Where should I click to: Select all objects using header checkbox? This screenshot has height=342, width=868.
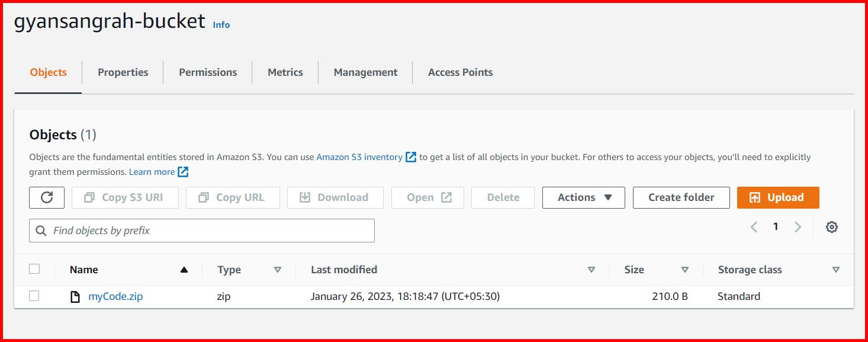[x=34, y=269]
